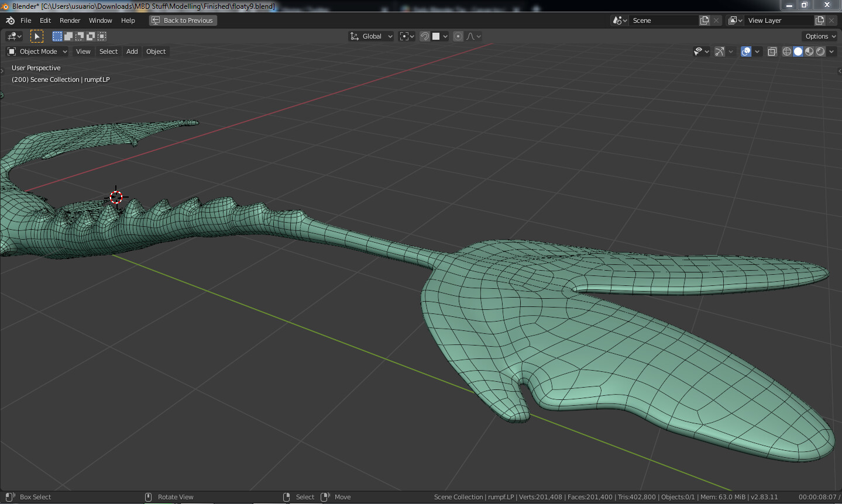Open the Options dropdown

tap(820, 36)
